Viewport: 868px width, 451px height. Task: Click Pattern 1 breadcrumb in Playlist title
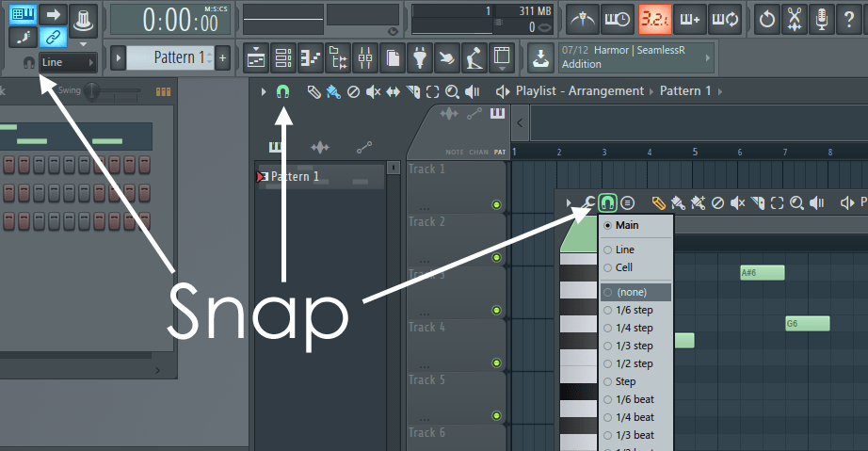pos(685,91)
